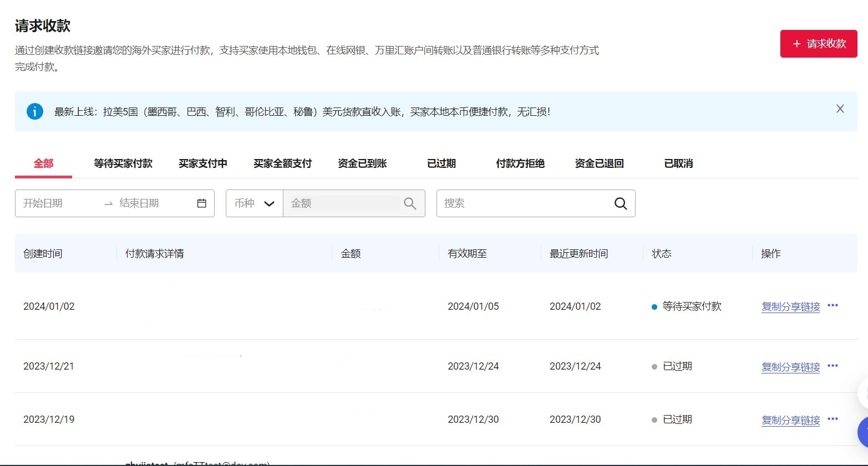
Task: Open more actions for 2024/01/02 row
Action: click(x=833, y=305)
